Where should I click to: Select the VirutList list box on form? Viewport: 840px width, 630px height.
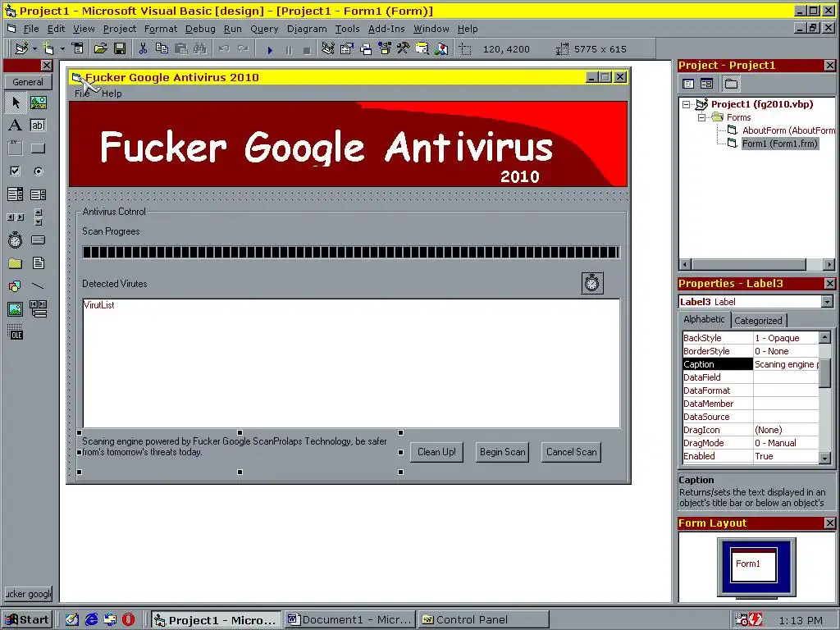(x=351, y=363)
